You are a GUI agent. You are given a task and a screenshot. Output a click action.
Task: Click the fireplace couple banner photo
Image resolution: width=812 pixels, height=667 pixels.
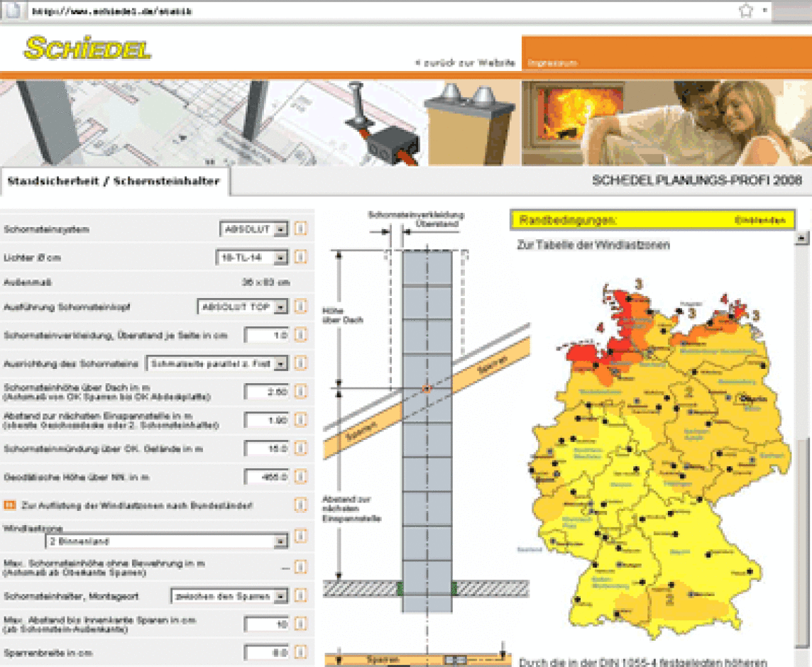tap(666, 123)
